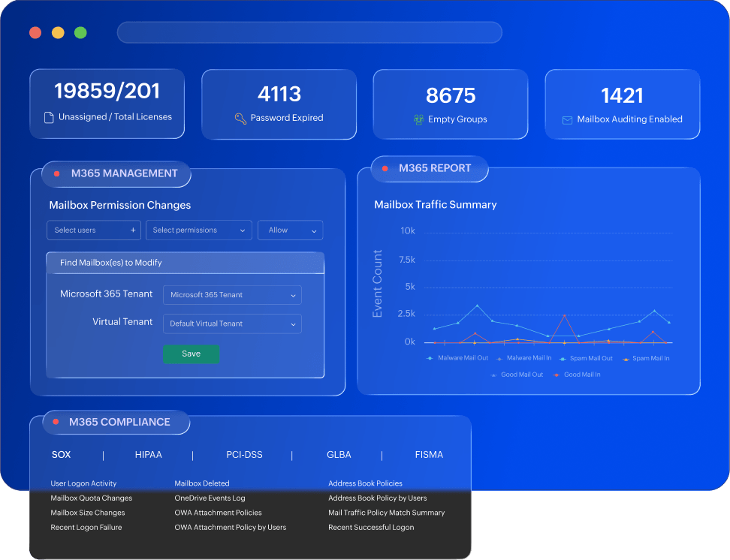Open Address Book Policy by Users
Image resolution: width=730 pixels, height=560 pixels.
click(378, 498)
